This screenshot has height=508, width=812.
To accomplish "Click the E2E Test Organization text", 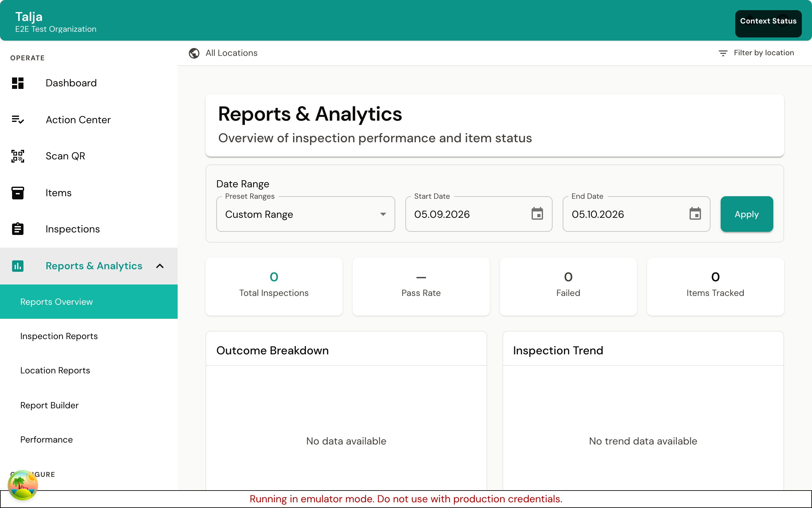I will tap(56, 29).
